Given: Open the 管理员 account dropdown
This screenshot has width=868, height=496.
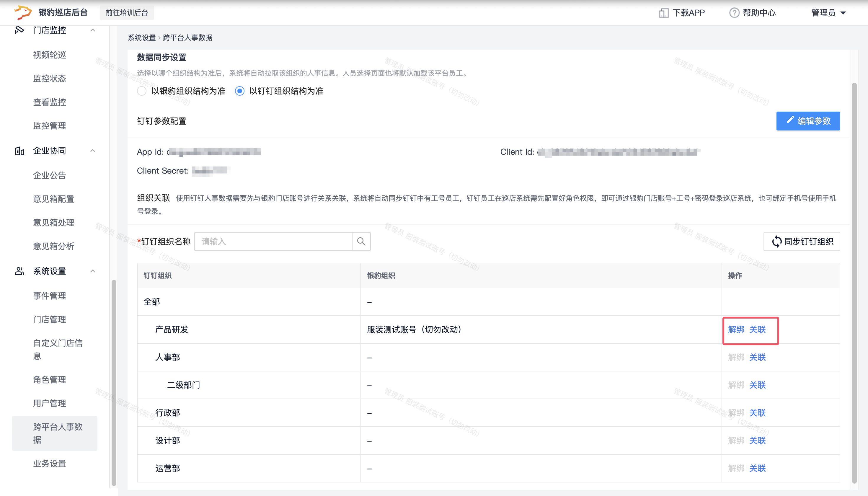Looking at the screenshot, I should 828,13.
